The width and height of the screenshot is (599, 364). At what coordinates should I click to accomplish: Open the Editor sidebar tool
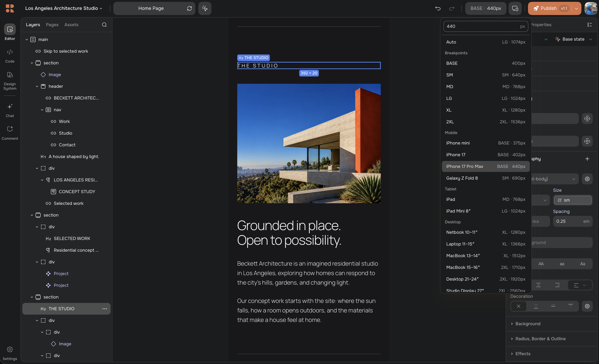click(10, 32)
